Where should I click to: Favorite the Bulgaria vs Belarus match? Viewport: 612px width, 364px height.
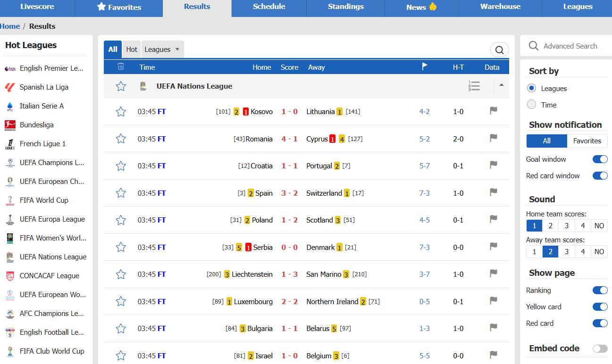tap(121, 329)
